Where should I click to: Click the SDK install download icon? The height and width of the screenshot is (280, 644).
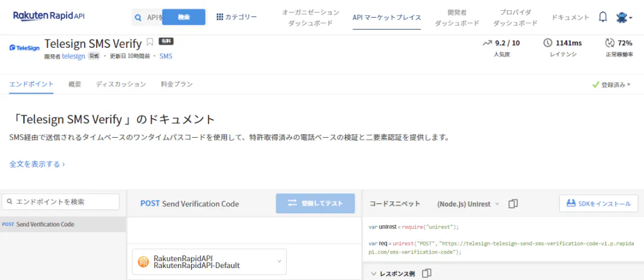point(571,203)
